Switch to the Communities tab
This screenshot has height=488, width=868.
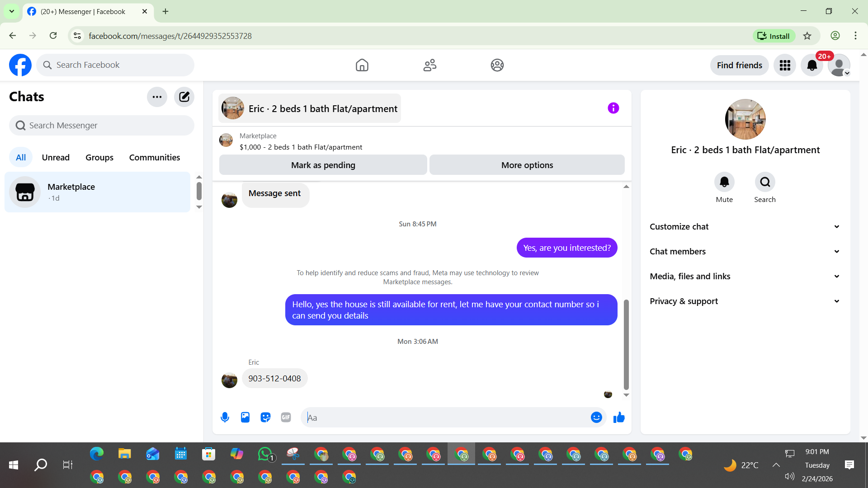(155, 157)
